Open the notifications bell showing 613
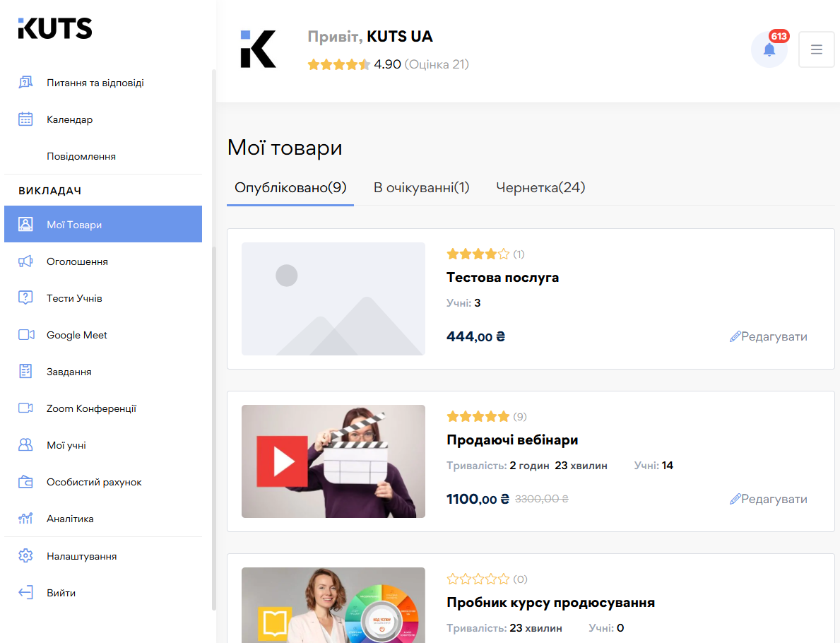Screen dimensions: 840x643 coord(769,49)
